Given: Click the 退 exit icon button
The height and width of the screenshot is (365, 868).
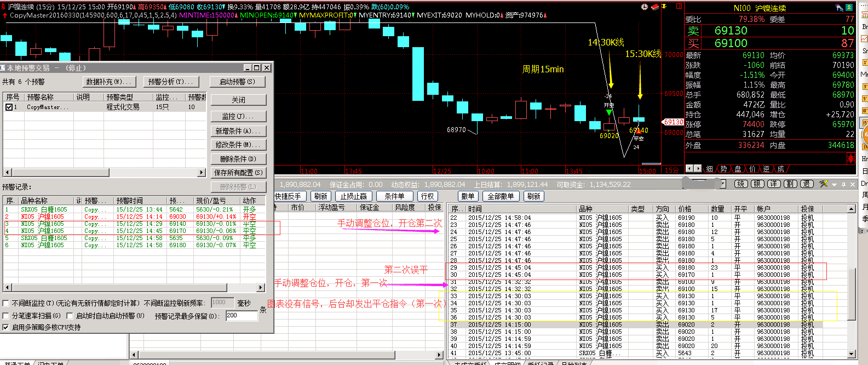Looking at the screenshot, I should 807,184.
